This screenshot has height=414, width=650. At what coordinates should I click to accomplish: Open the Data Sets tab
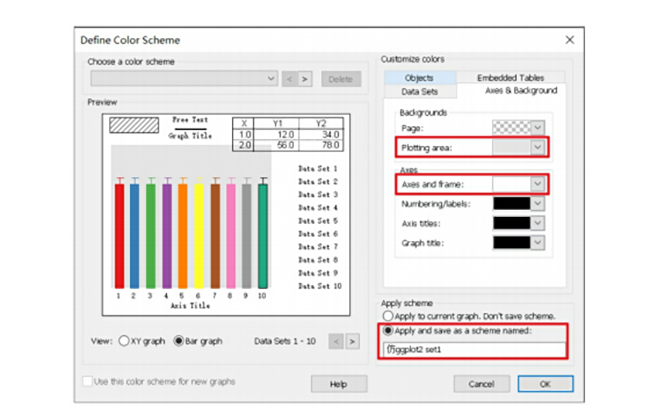coord(419,91)
